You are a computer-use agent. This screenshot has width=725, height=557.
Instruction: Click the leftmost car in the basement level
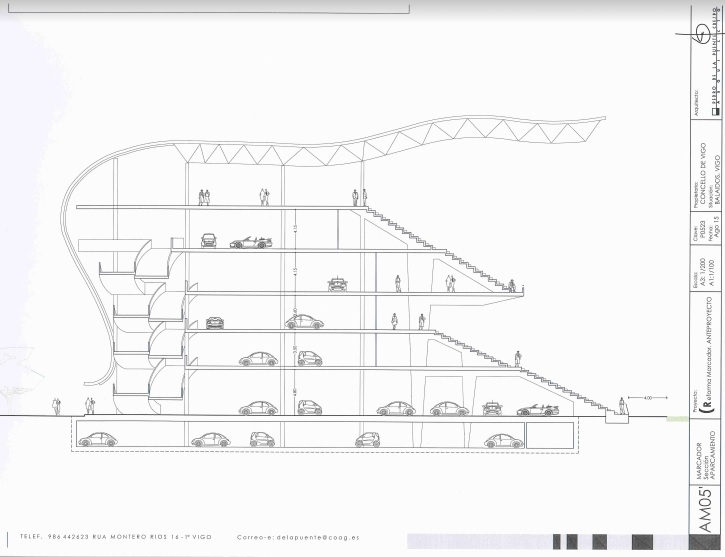[99, 439]
